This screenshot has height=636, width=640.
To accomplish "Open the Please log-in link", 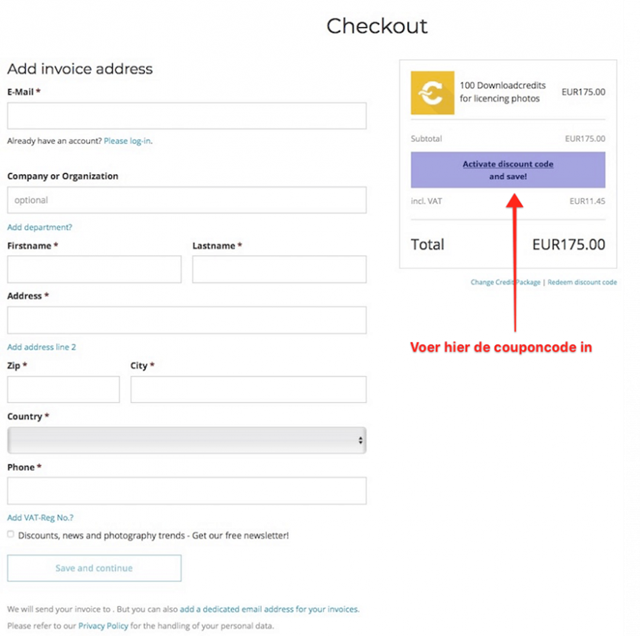I will coord(127,141).
